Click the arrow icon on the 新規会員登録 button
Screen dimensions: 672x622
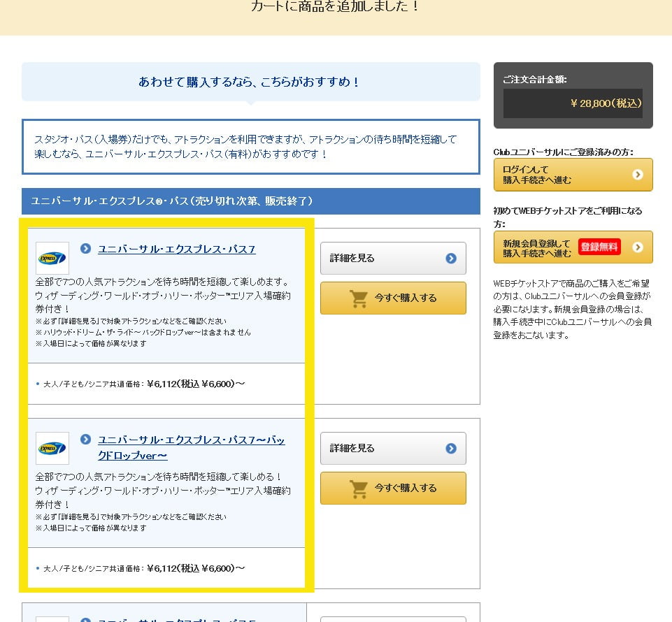[x=638, y=247]
